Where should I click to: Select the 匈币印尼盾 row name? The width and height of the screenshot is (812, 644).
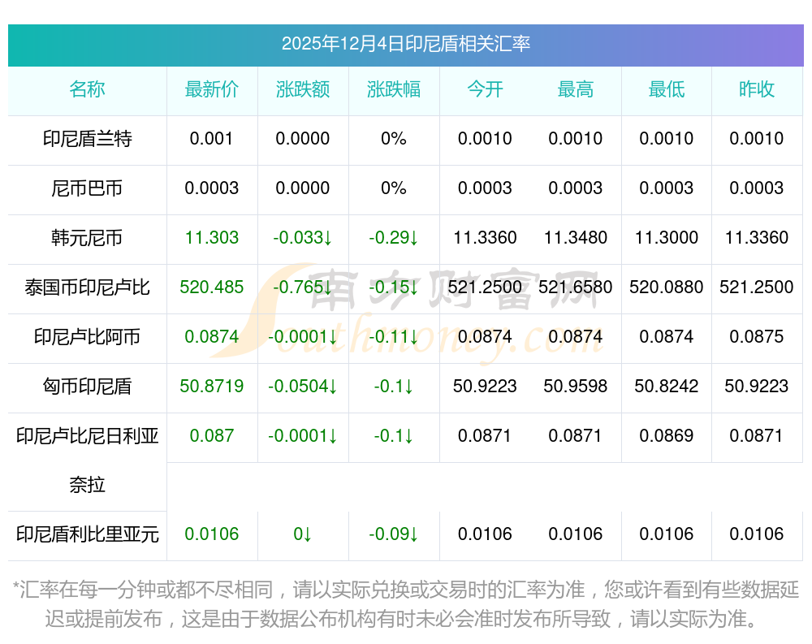87,386
